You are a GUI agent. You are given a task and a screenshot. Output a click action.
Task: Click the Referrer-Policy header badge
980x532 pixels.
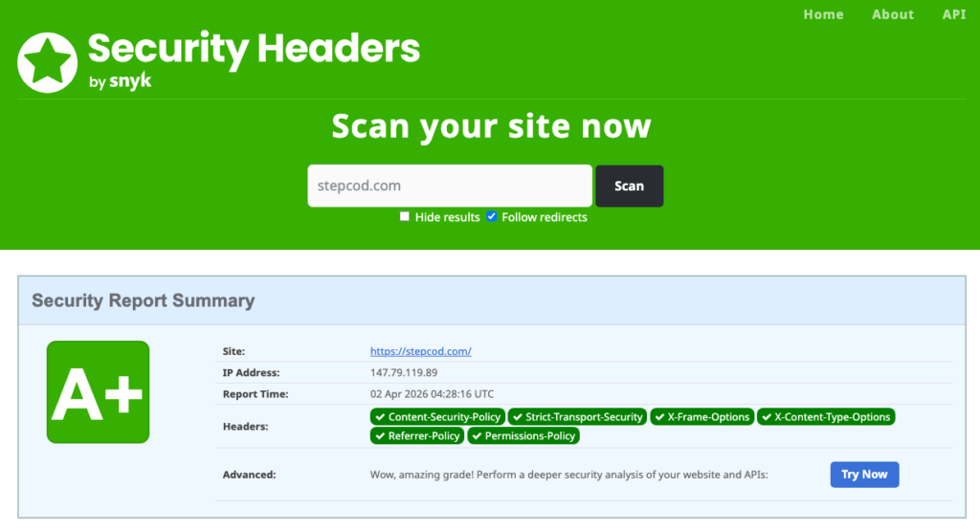[417, 436]
